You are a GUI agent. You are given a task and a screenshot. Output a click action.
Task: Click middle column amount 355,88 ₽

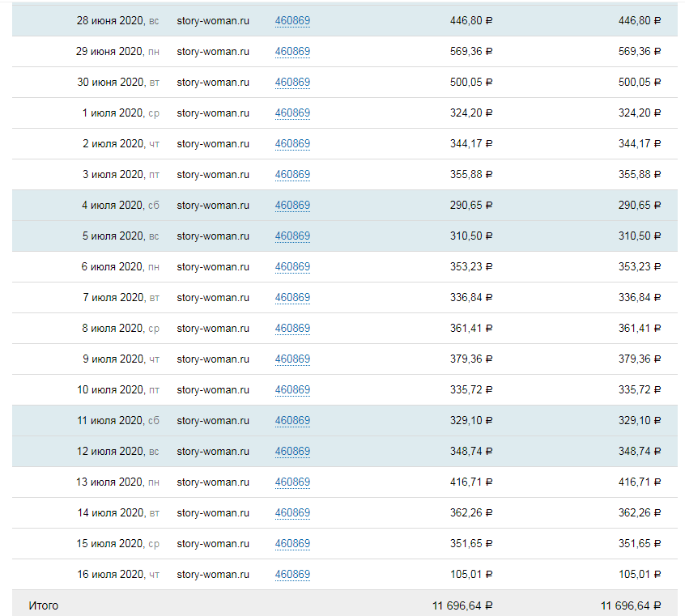[x=471, y=175]
